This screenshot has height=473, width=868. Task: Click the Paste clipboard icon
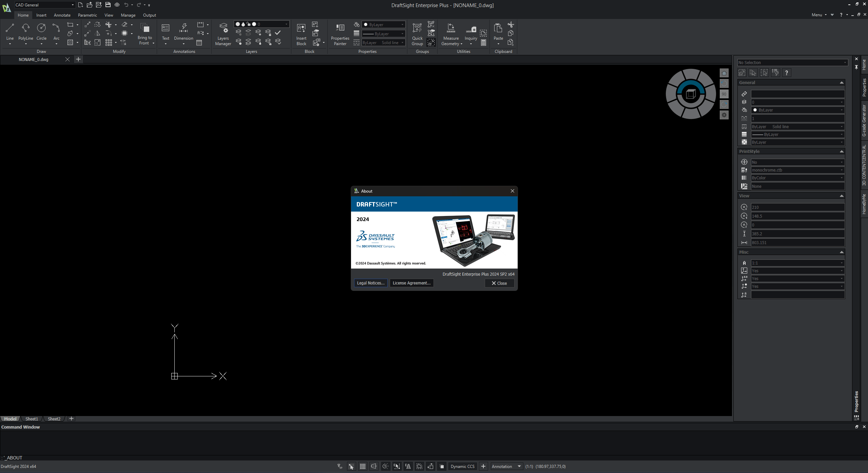pyautogui.click(x=498, y=28)
